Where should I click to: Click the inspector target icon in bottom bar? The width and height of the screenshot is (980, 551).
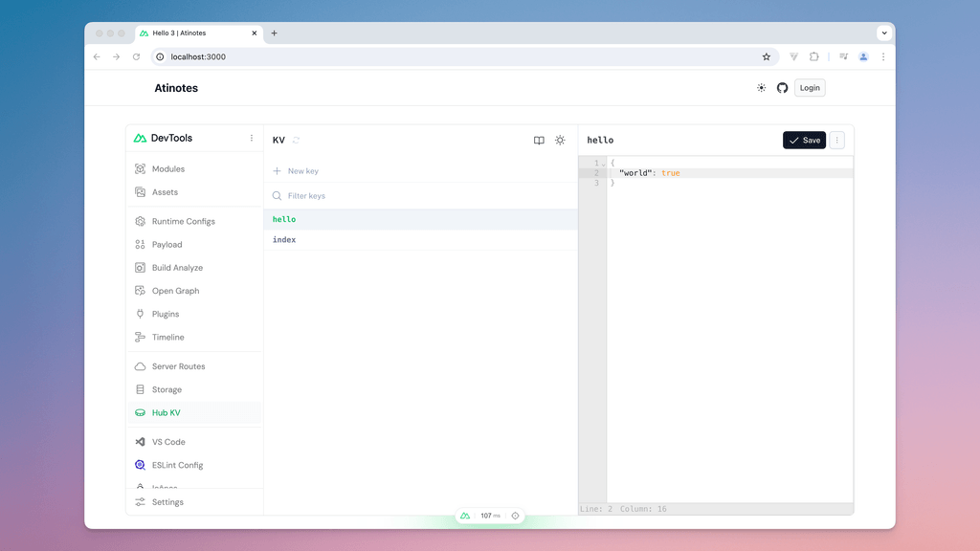(x=515, y=516)
